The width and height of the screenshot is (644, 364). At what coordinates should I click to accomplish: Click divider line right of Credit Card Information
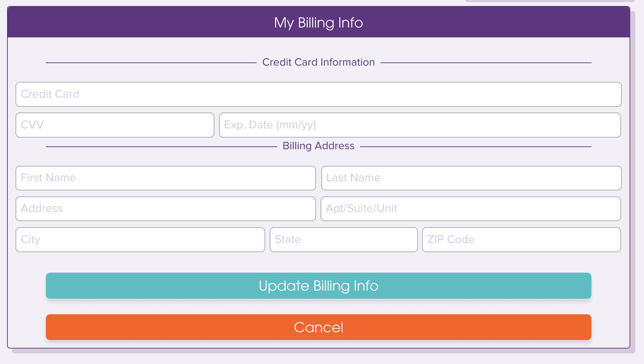pos(486,63)
